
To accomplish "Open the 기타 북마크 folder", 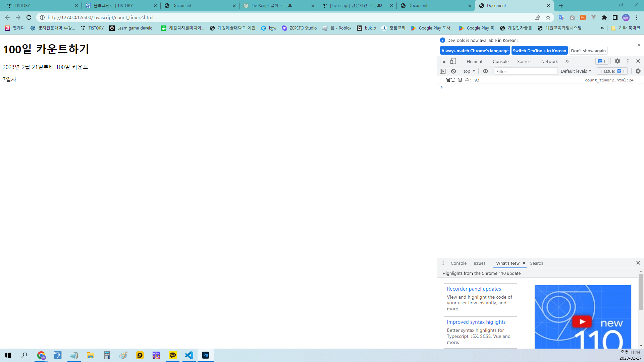I will (625, 28).
